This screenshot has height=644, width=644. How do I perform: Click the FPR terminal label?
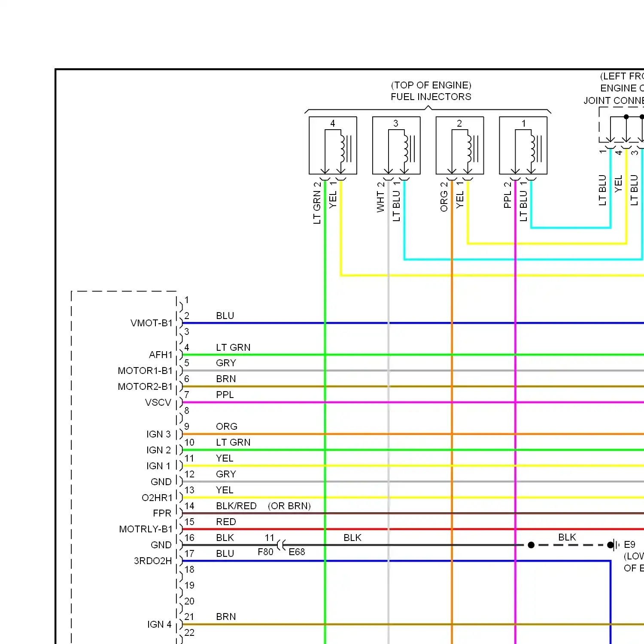pyautogui.click(x=162, y=513)
